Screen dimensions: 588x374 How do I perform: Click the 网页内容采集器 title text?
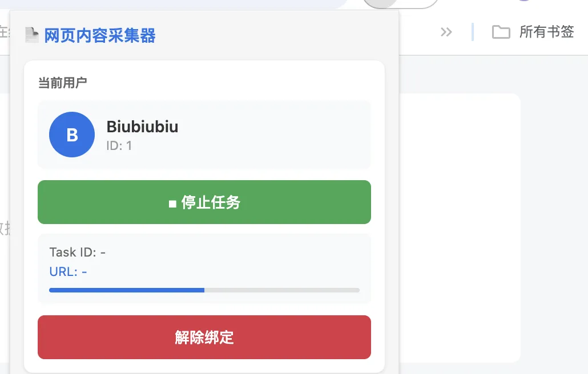coord(100,36)
